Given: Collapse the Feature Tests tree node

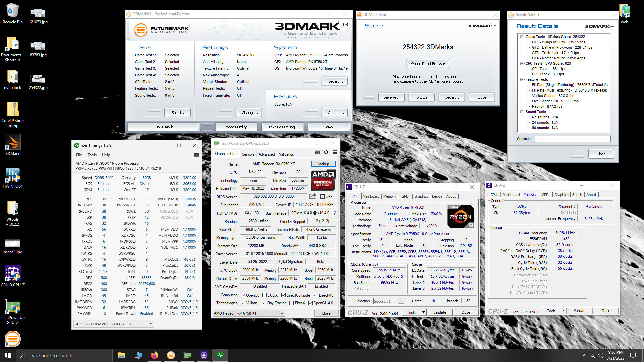Looking at the screenshot, I should click(522, 79).
